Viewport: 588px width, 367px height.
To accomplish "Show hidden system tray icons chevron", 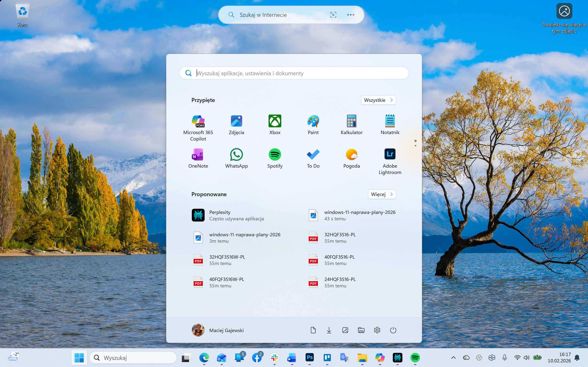I will coord(453,358).
